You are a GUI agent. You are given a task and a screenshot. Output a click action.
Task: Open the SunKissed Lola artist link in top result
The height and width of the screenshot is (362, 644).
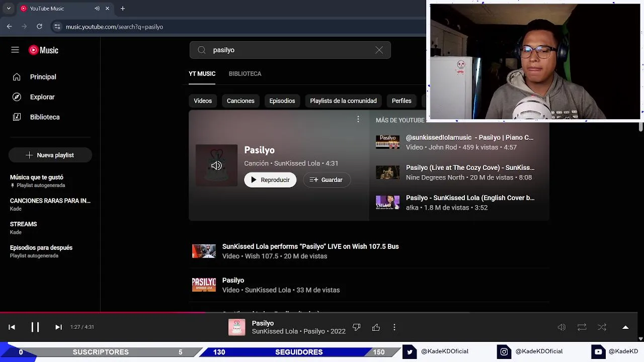297,163
